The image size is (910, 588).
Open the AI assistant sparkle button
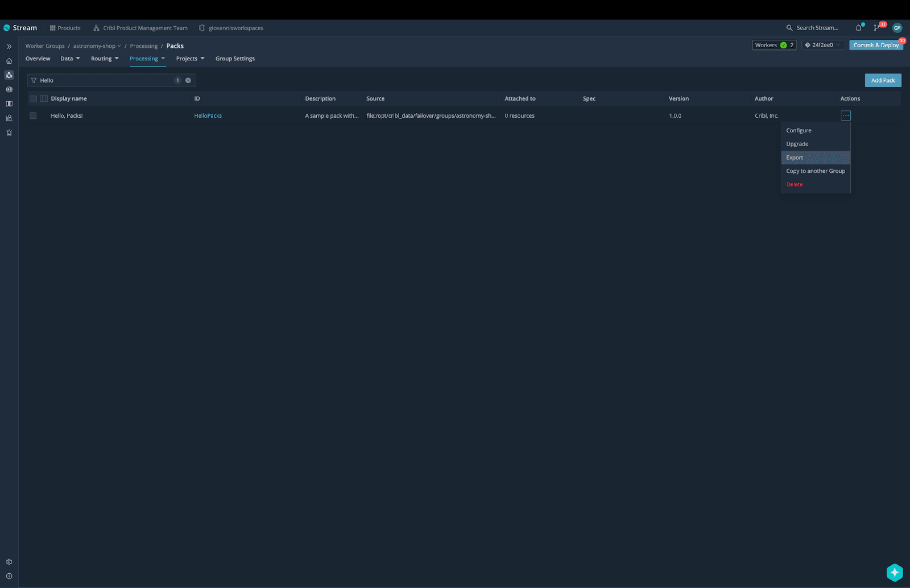point(894,572)
